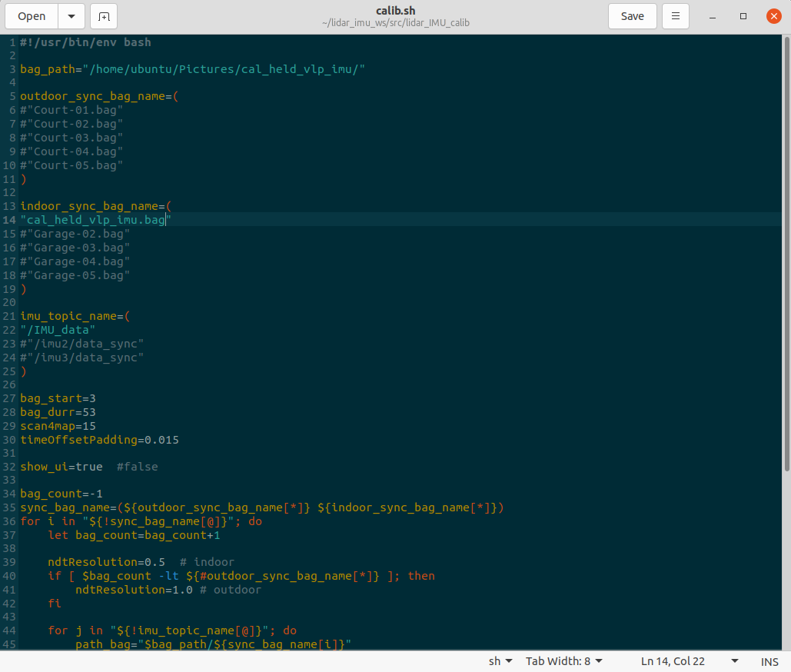Click the outdoor_sync_bag_name=( line
The image size is (791, 672).
(99, 96)
